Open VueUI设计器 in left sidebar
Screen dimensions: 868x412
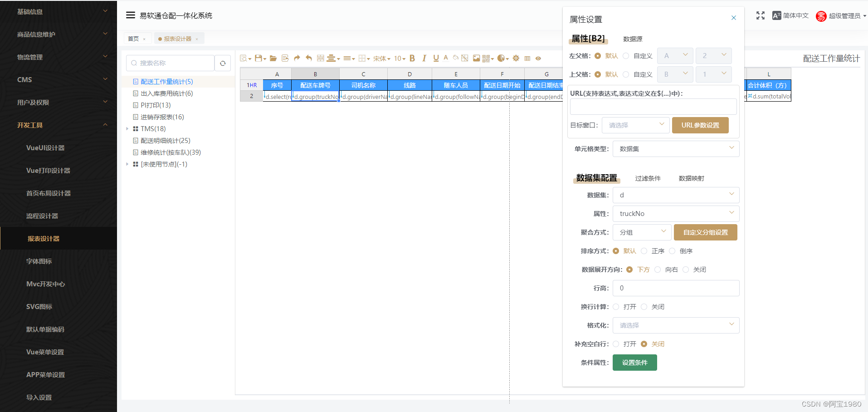(59, 147)
